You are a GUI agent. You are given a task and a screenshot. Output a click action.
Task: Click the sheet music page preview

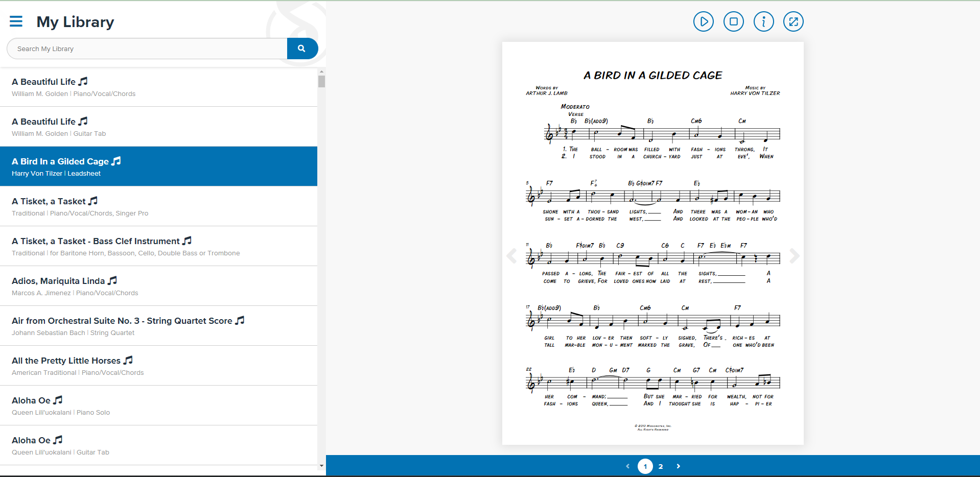coord(652,243)
